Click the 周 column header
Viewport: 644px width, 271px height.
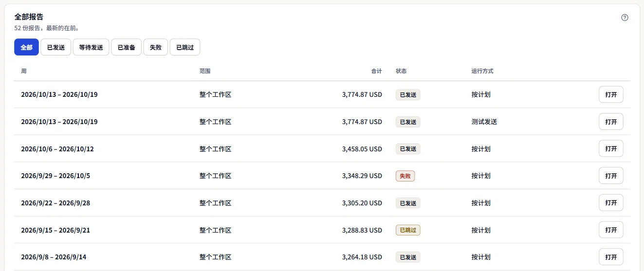(24, 71)
